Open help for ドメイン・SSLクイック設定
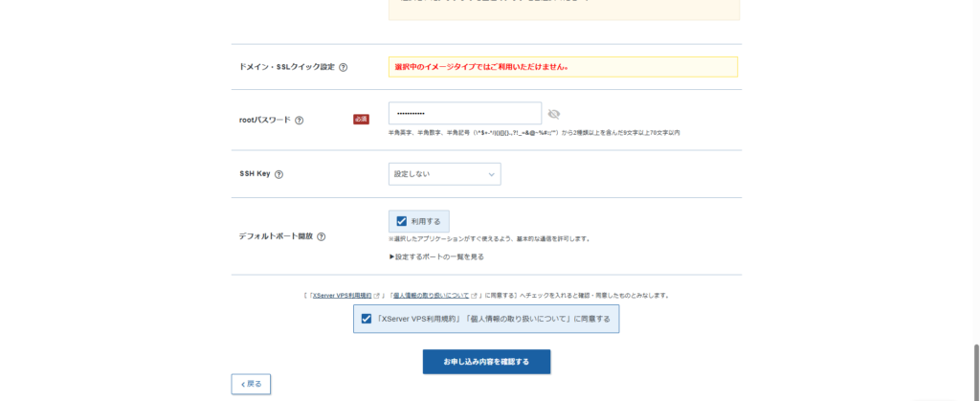This screenshot has height=401, width=980. coord(343,67)
